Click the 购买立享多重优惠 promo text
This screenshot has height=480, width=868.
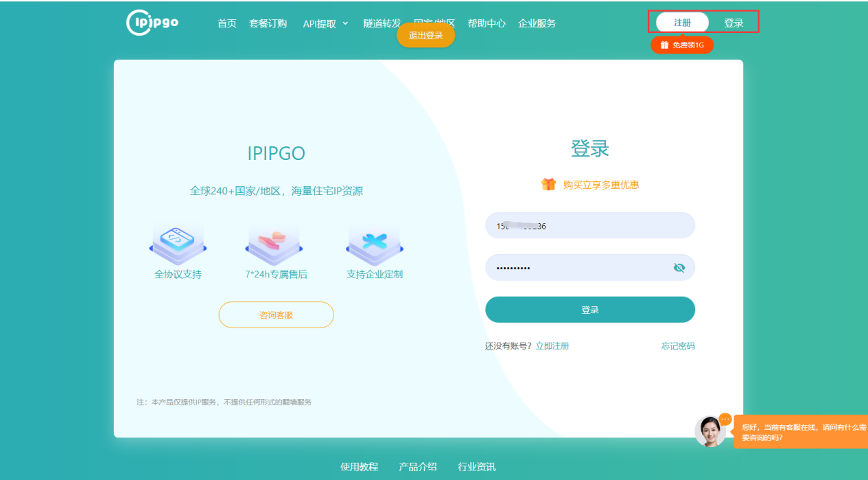pyautogui.click(x=601, y=185)
